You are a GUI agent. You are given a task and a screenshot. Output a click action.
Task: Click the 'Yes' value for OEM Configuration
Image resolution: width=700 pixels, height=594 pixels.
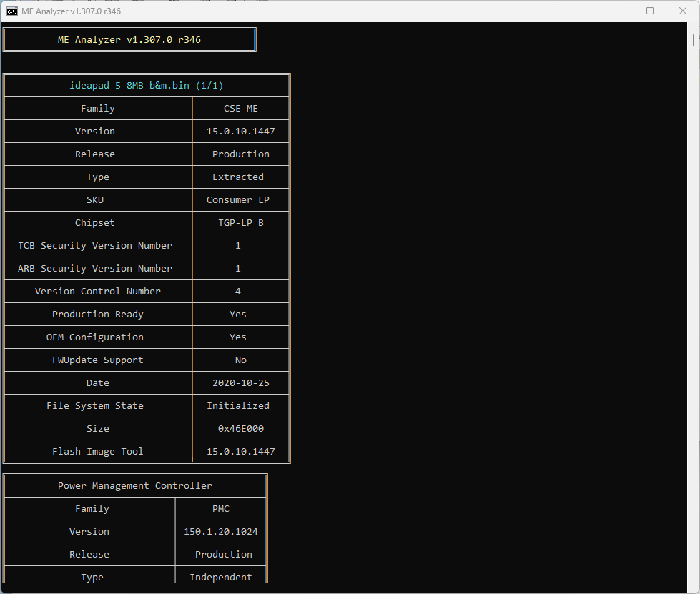[x=238, y=337]
